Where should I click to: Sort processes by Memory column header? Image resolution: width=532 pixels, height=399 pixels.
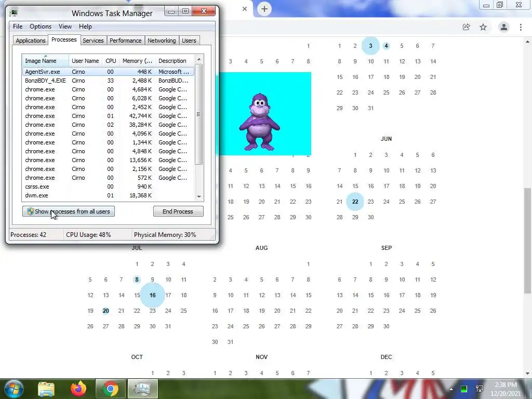137,61
